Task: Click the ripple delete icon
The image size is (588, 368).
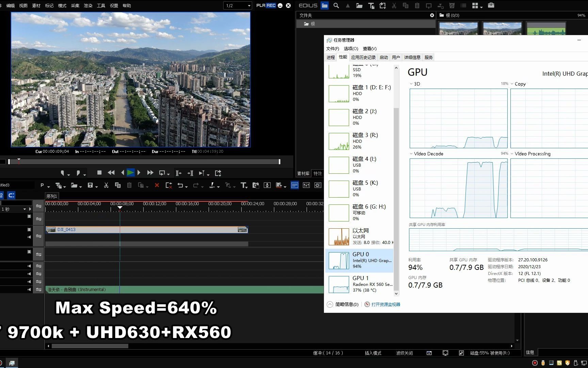Action: [x=168, y=185]
